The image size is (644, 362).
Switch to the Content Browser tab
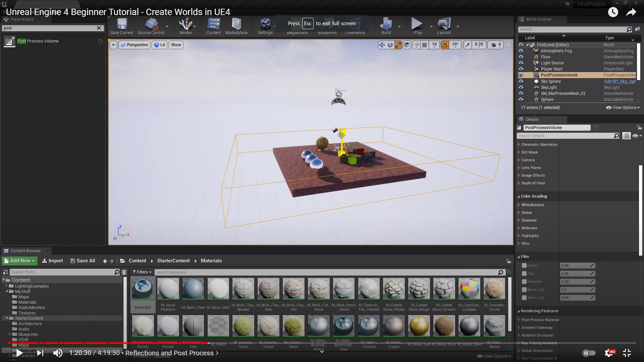click(x=25, y=251)
